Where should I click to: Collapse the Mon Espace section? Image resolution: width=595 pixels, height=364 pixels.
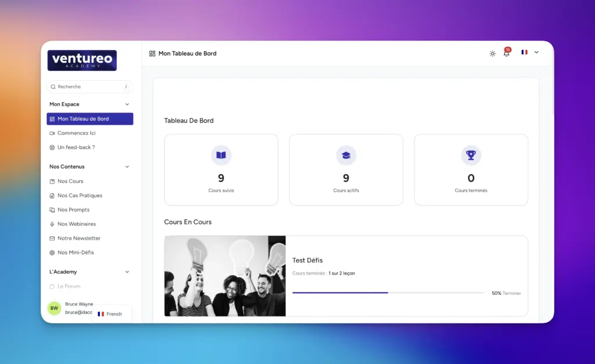point(127,104)
